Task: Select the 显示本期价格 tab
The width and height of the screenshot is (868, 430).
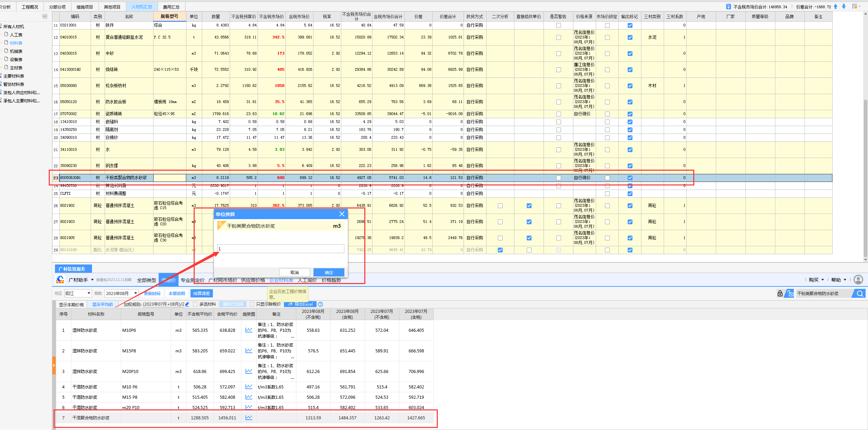Action: [x=71, y=304]
